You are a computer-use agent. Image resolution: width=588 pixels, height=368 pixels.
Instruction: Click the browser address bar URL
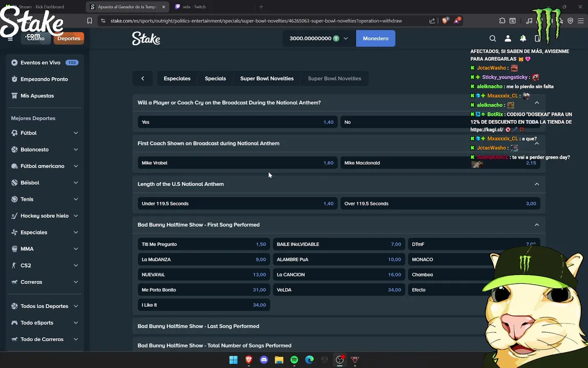256,21
